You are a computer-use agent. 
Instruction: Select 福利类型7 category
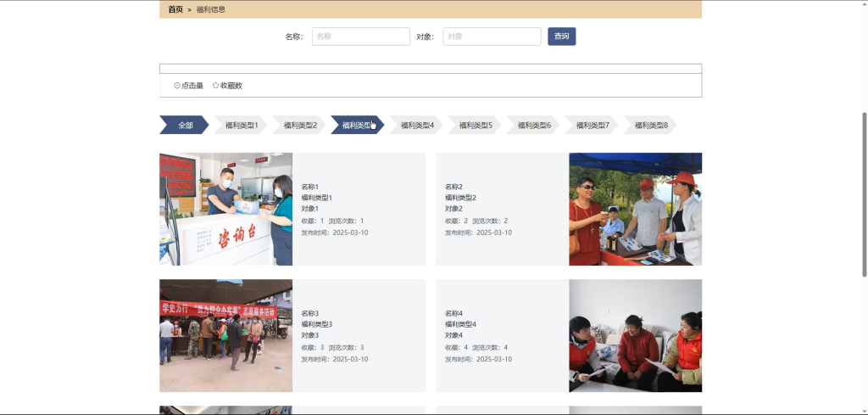(592, 126)
